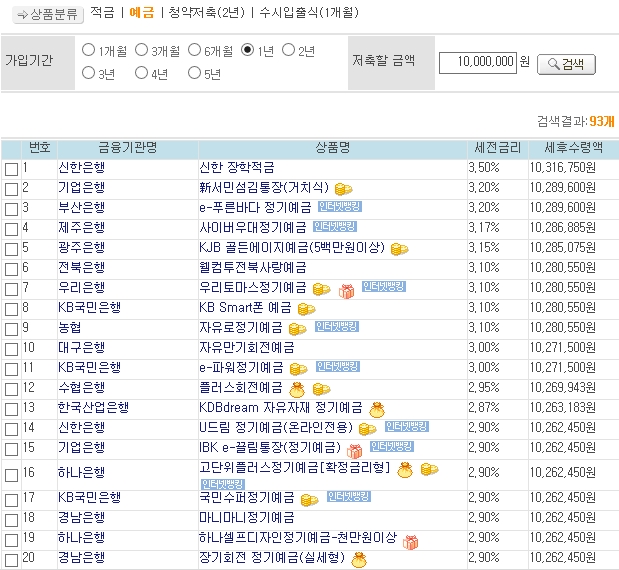Check the box for row 3 부산은행
Screen dimensions: 619x570
click(11, 209)
